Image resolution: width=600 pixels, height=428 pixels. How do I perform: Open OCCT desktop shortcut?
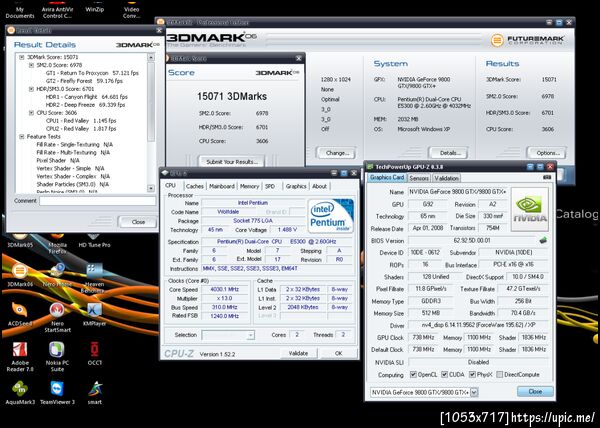click(94, 353)
